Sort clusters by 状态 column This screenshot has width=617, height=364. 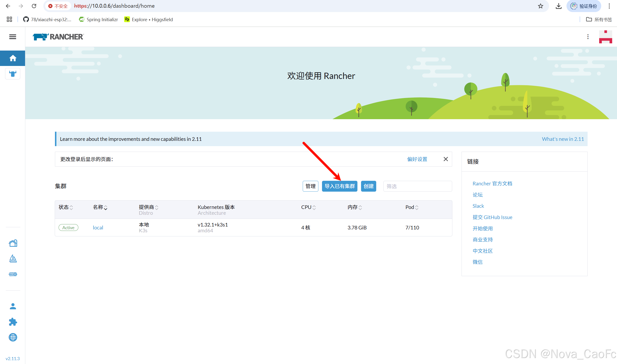66,207
